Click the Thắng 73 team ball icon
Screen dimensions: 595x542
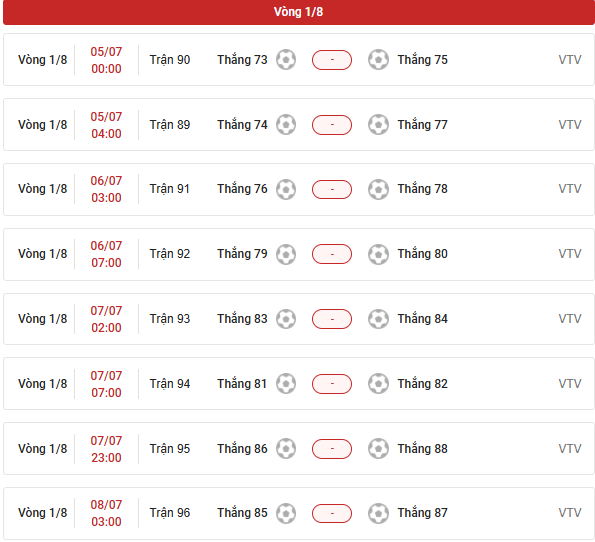(286, 60)
